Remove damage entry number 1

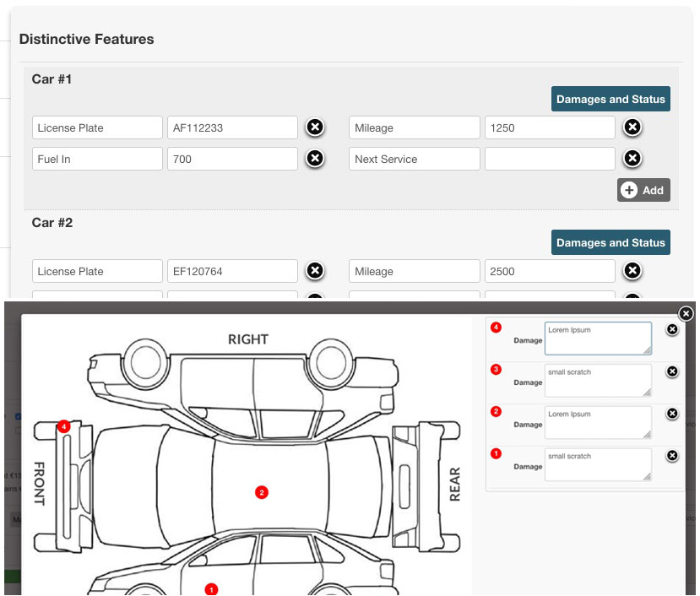[x=672, y=456]
